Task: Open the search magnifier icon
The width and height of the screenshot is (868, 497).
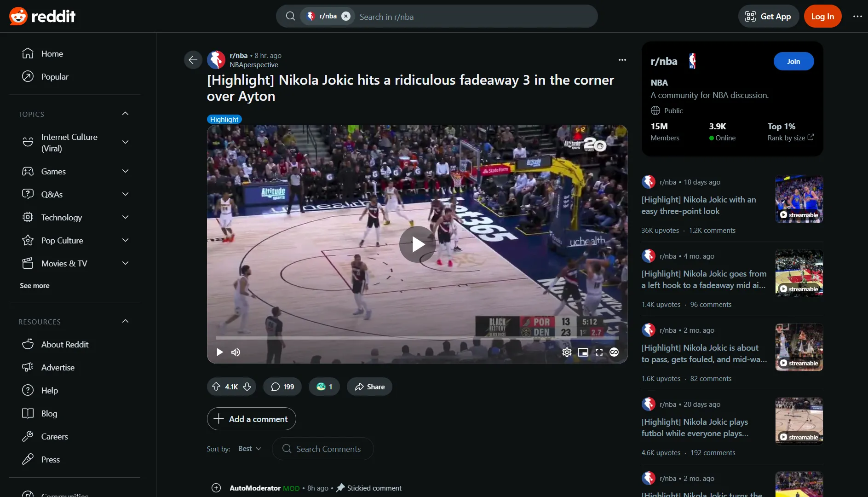Action: (x=291, y=16)
